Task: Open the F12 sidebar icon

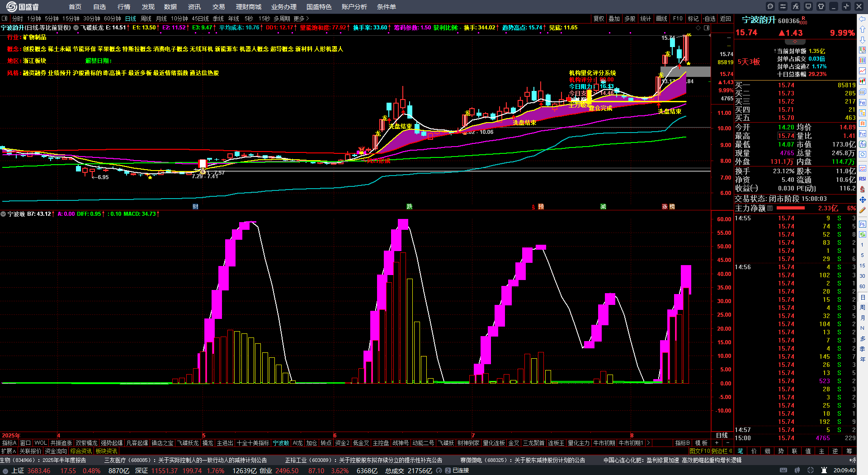Action: (863, 134)
